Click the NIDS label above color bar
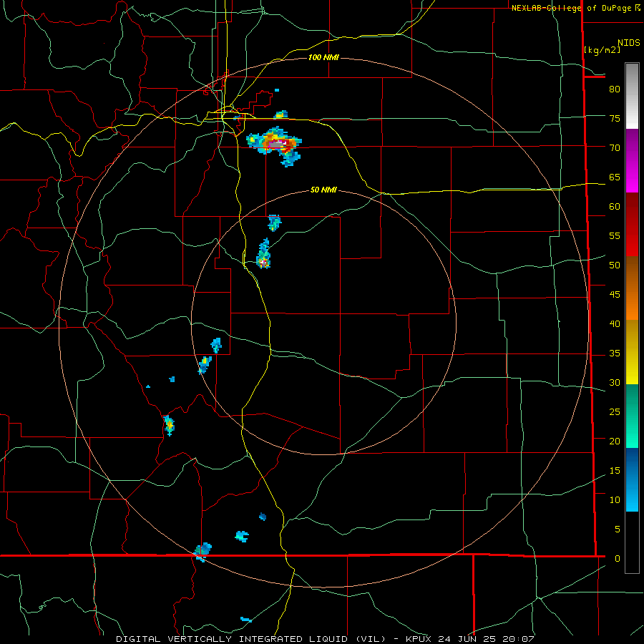 coord(628,43)
